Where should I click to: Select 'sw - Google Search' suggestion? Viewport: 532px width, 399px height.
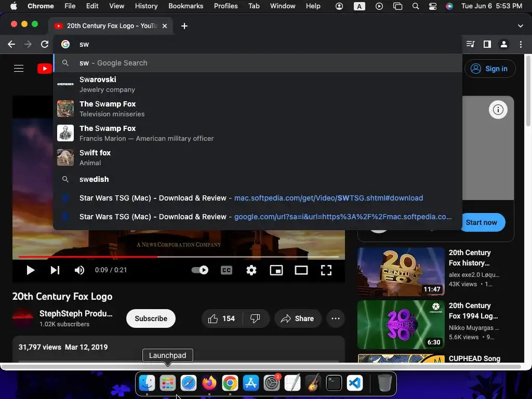pos(258,63)
